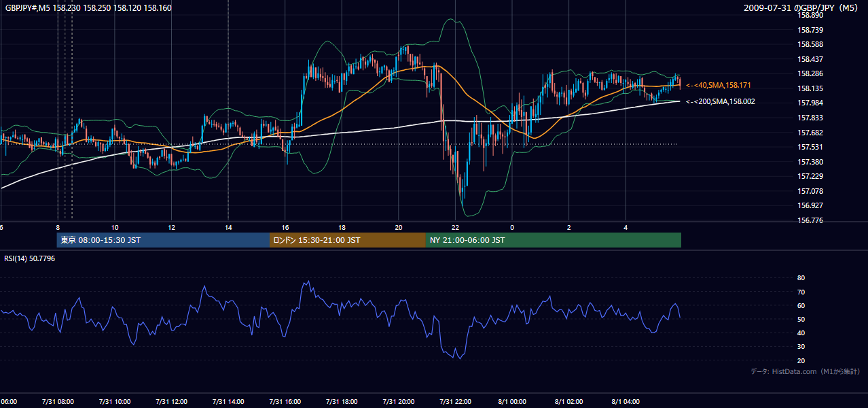Click hour tick 12 under the price chart

[x=171, y=227]
